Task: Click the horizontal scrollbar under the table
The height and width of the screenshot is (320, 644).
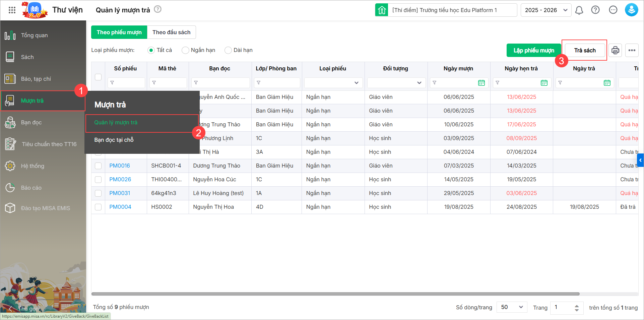Action: click(335, 294)
